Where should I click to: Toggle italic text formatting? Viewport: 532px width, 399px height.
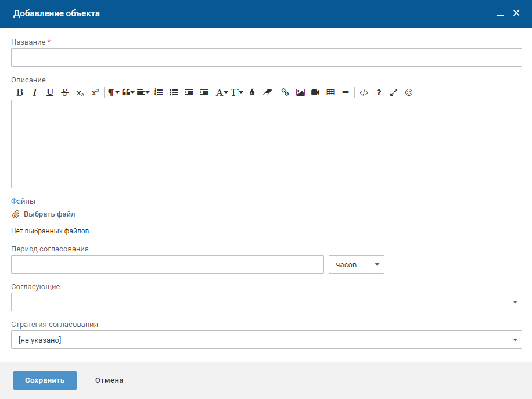click(35, 92)
